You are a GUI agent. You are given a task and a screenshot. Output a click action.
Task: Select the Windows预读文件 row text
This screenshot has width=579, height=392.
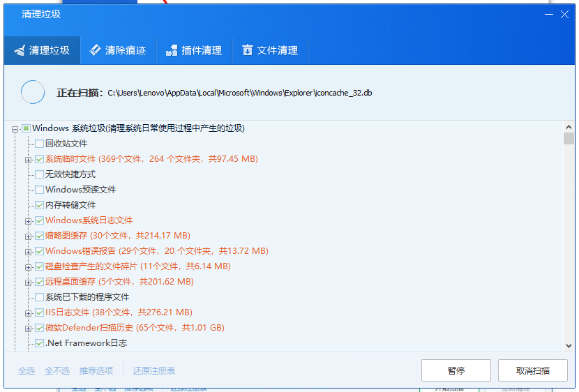pyautogui.click(x=80, y=190)
